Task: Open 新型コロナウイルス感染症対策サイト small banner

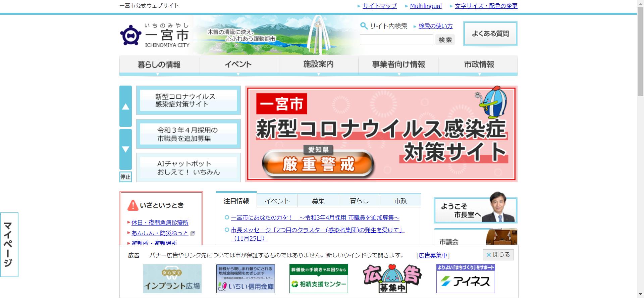Action: [x=189, y=100]
